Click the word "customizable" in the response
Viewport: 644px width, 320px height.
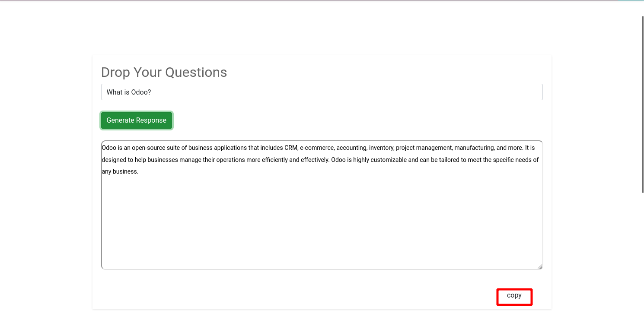(386, 160)
